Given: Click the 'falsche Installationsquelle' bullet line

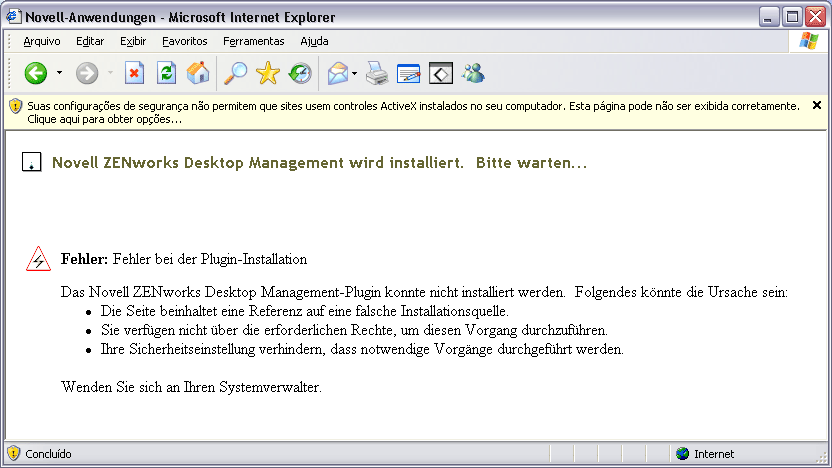Looking at the screenshot, I should [x=305, y=311].
